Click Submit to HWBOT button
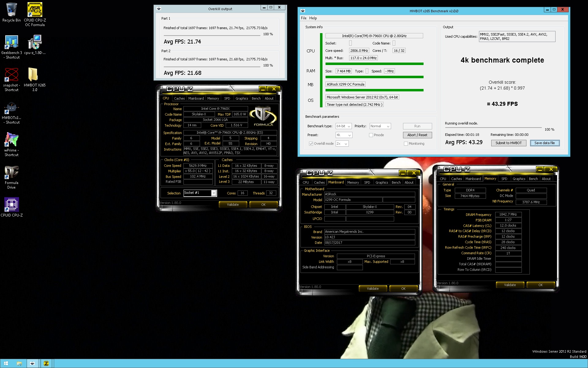588x368 pixels. pos(508,143)
